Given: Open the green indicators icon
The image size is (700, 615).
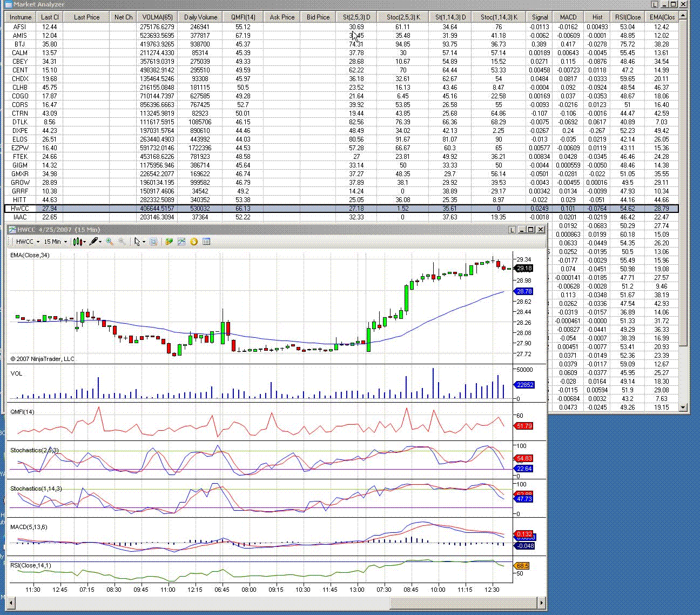Looking at the screenshot, I should point(169,242).
